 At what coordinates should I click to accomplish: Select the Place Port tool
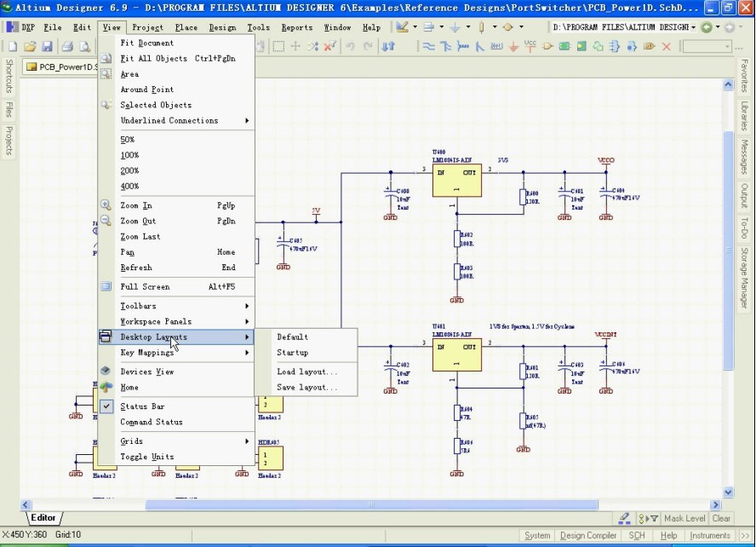point(649,46)
